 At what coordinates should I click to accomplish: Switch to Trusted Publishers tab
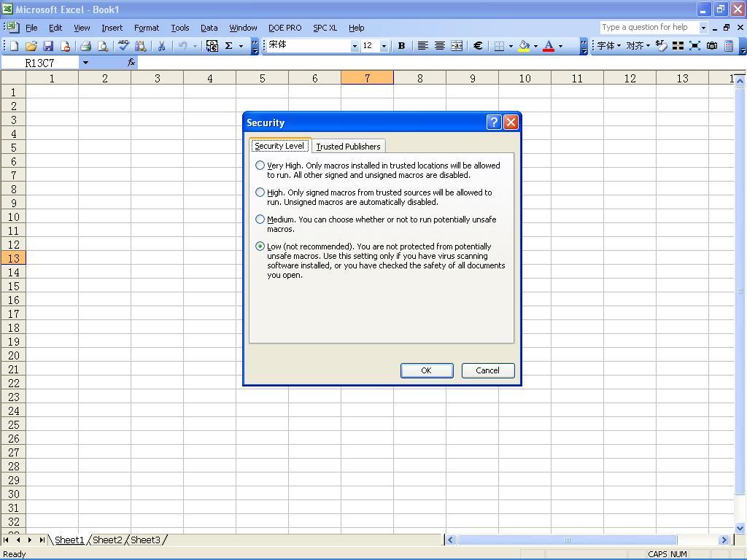(348, 146)
